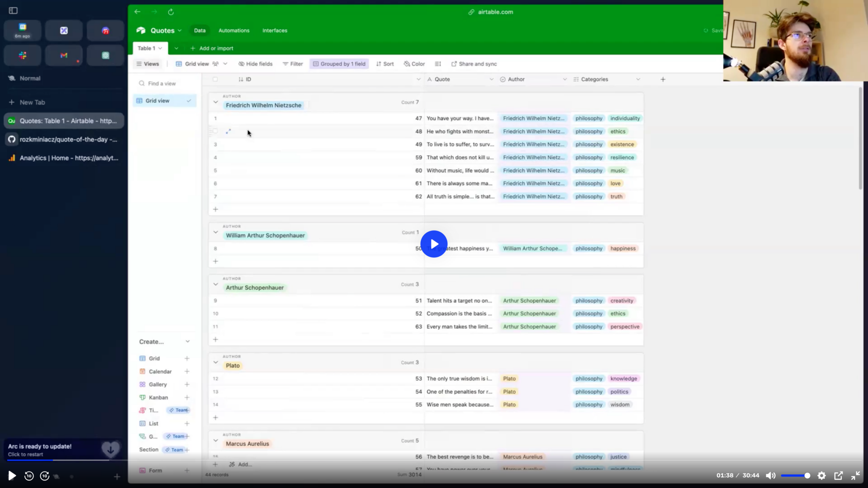Switch to the Interfaces tab
The image size is (868, 488).
click(274, 30)
